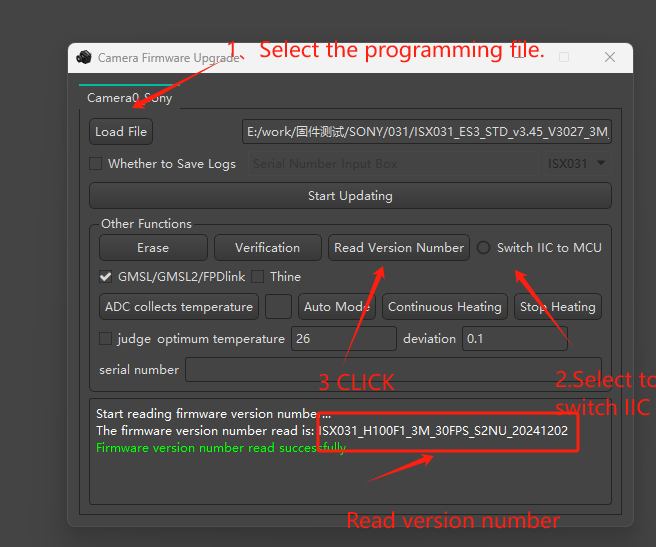The image size is (656, 547).
Task: Click optimum temperature field showing 26
Action: (344, 339)
